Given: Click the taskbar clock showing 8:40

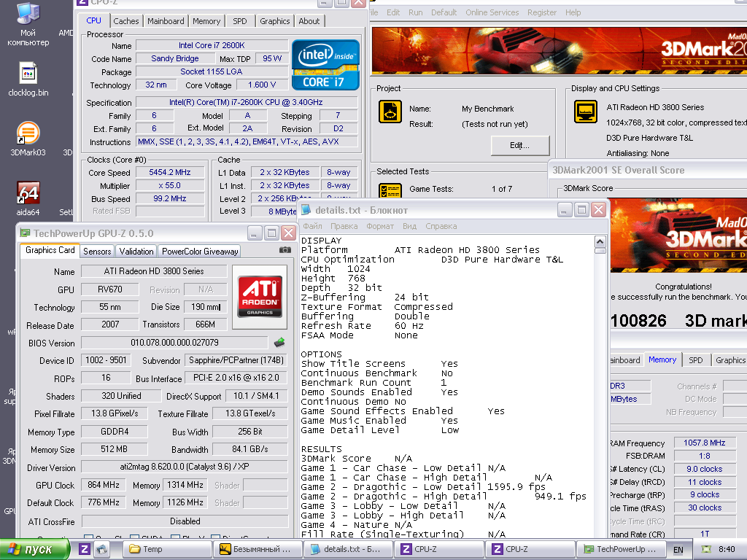Looking at the screenshot, I should [x=727, y=549].
